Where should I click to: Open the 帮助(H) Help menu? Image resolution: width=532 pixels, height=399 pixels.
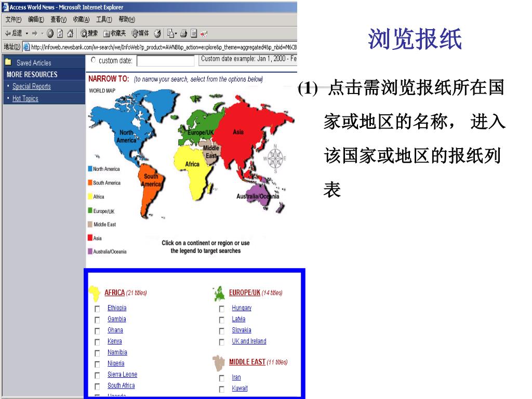tap(127, 19)
